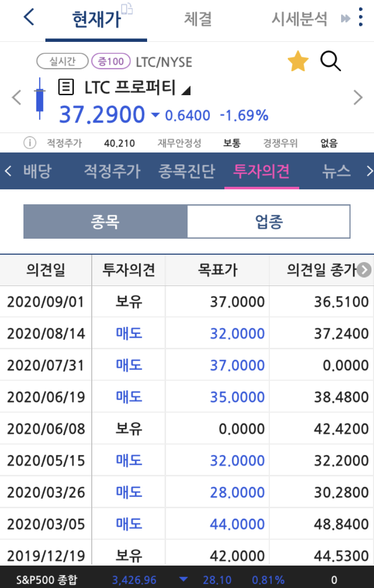Image resolution: width=374 pixels, height=588 pixels.
Task: Show more columns with table arrow
Action: pyautogui.click(x=364, y=270)
